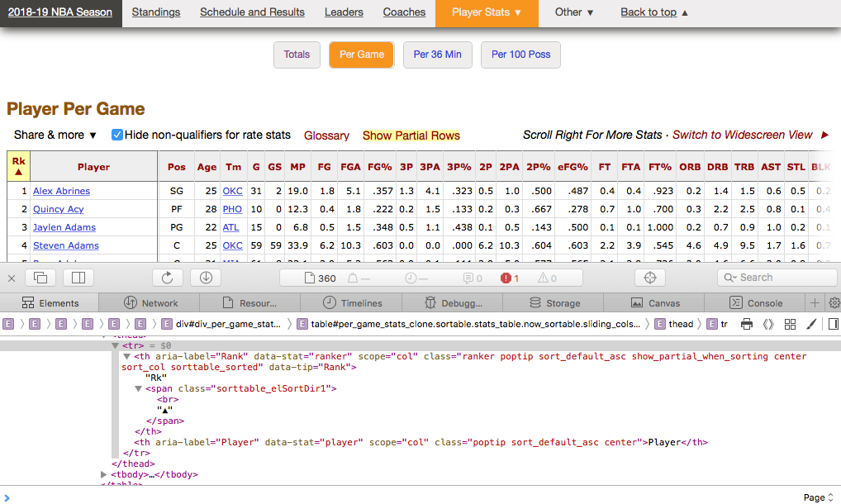Screen dimensions: 841x504
Task: Click the red error count indicator
Action: [510, 278]
